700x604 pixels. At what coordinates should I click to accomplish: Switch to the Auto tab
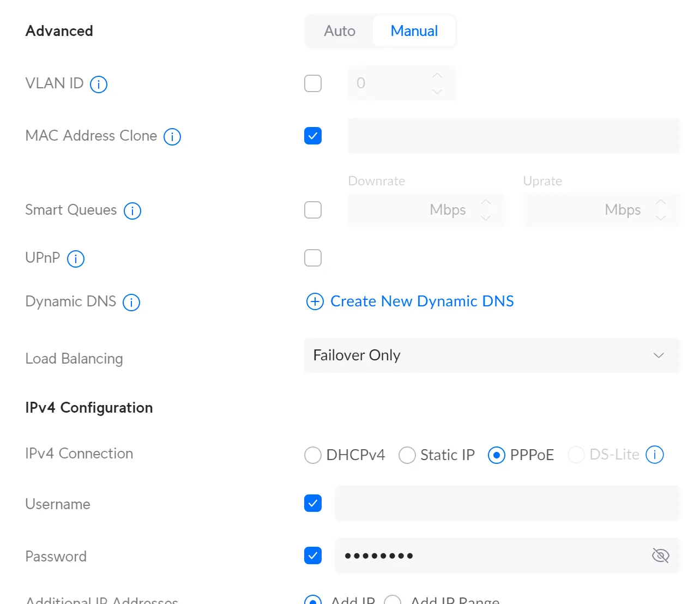339,31
